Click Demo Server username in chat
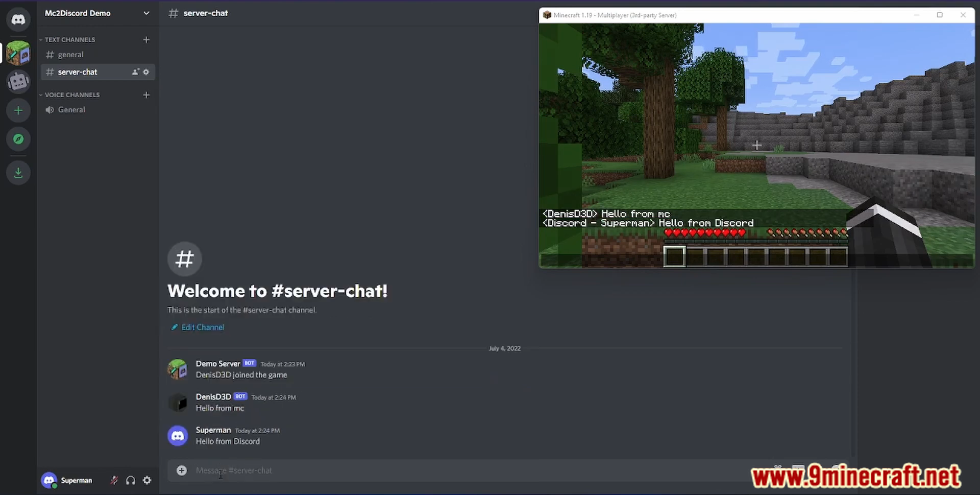 (x=218, y=364)
